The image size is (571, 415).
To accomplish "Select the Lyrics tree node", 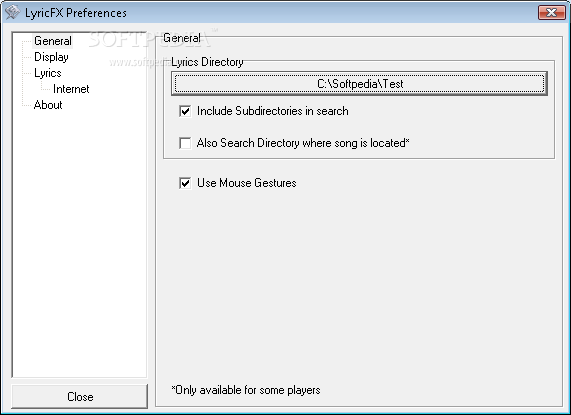I will (48, 73).
